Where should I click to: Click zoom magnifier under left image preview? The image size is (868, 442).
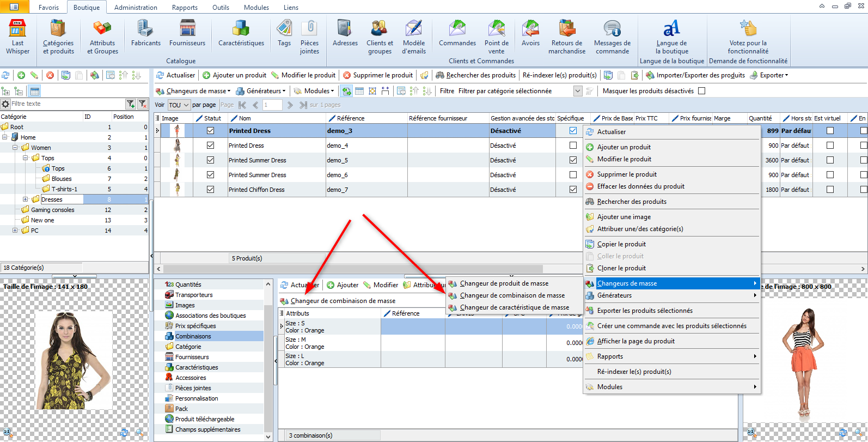[x=140, y=433]
